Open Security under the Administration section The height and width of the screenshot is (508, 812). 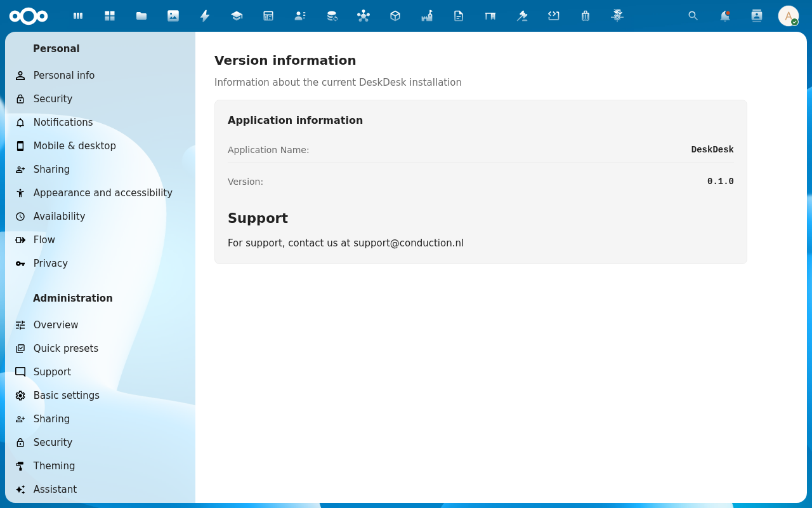coord(100,443)
